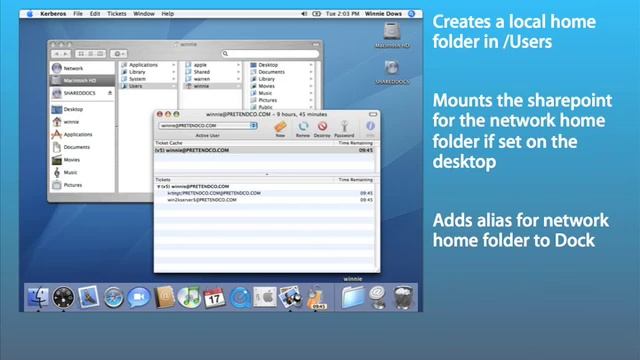Viewport: 640px width, 360px height.
Task: Select System folder in first column
Action: click(148, 79)
